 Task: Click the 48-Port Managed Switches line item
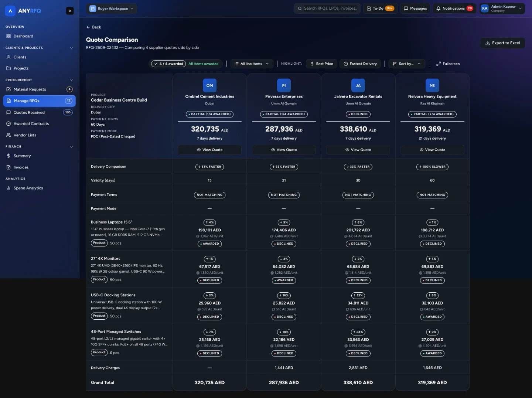click(116, 332)
